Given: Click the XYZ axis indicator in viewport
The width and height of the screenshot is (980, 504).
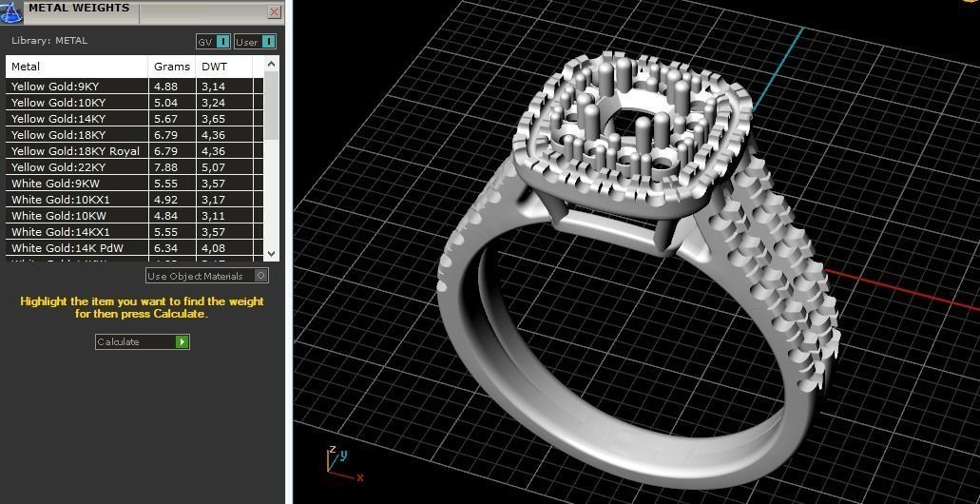Looking at the screenshot, I should [x=343, y=464].
